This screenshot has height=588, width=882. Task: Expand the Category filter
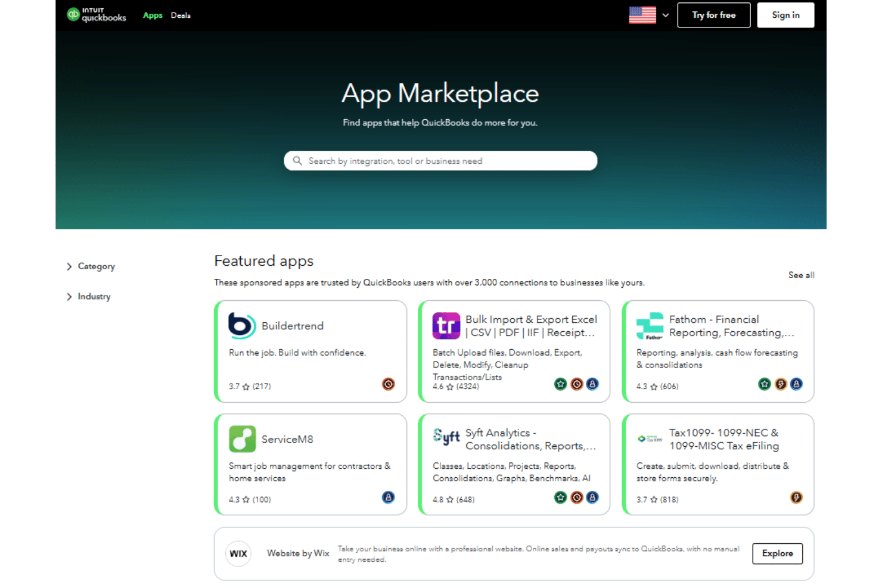click(91, 266)
